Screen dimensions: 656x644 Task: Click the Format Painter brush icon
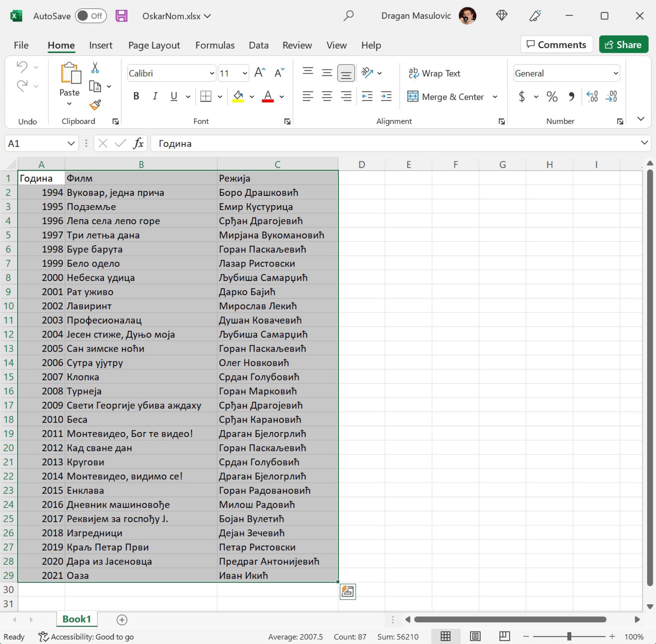click(95, 105)
